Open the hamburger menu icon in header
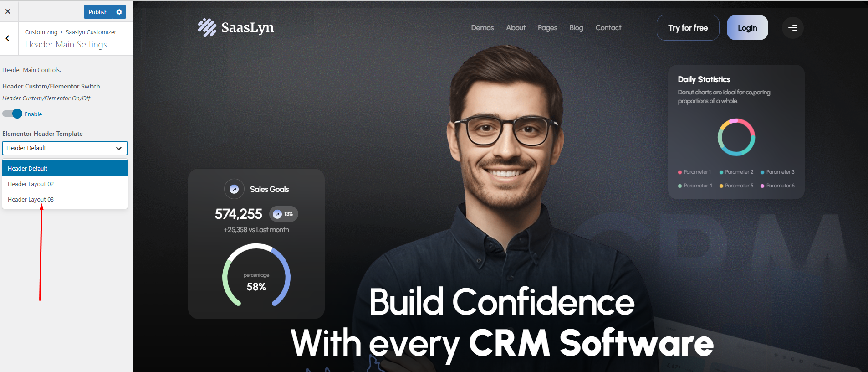Viewport: 868px width, 372px height. (792, 28)
